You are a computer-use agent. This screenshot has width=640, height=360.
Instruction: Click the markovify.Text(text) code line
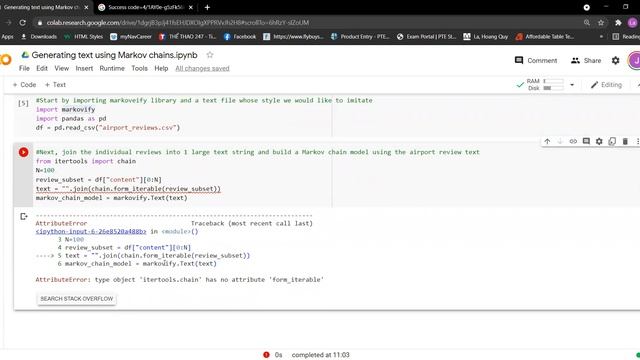pos(111,198)
